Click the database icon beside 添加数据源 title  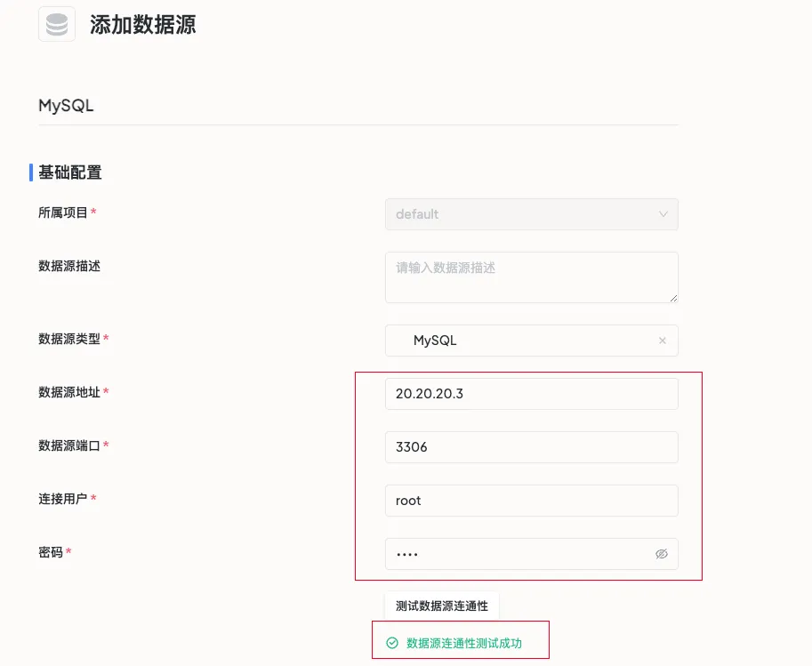(56, 25)
